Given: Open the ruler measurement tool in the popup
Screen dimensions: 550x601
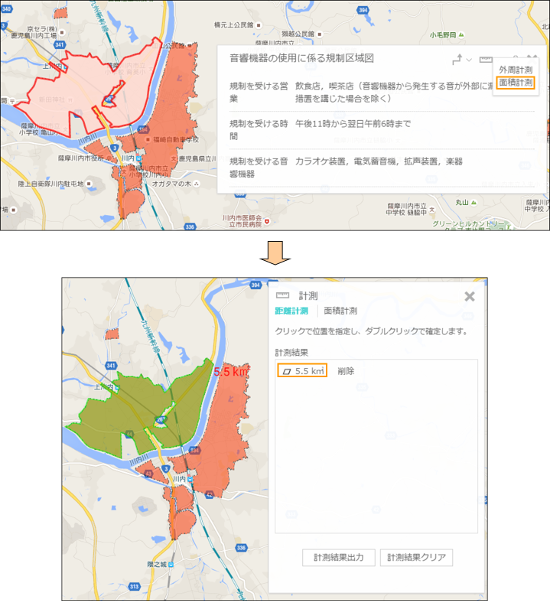Looking at the screenshot, I should coord(486,59).
